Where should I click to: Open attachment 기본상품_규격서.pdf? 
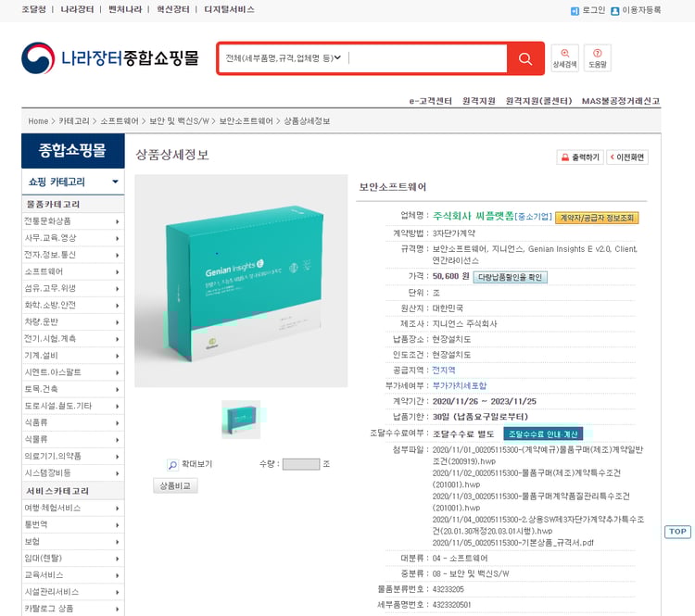click(512, 543)
